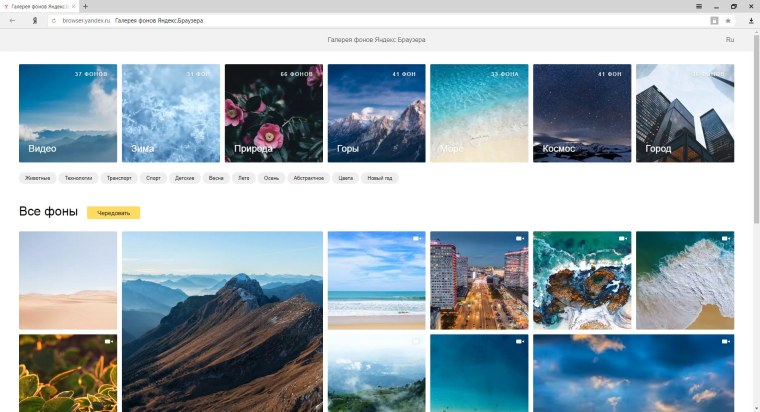
Task: Open the browser hamburger menu
Action: click(699, 6)
